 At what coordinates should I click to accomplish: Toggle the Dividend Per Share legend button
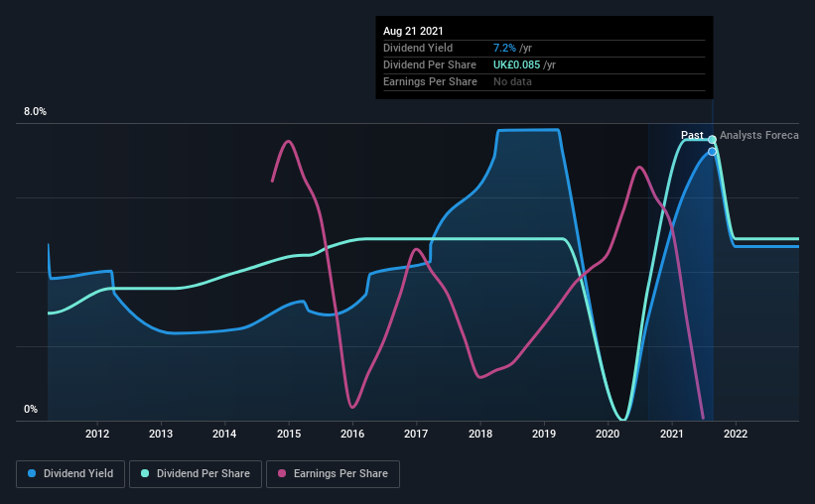coord(196,474)
